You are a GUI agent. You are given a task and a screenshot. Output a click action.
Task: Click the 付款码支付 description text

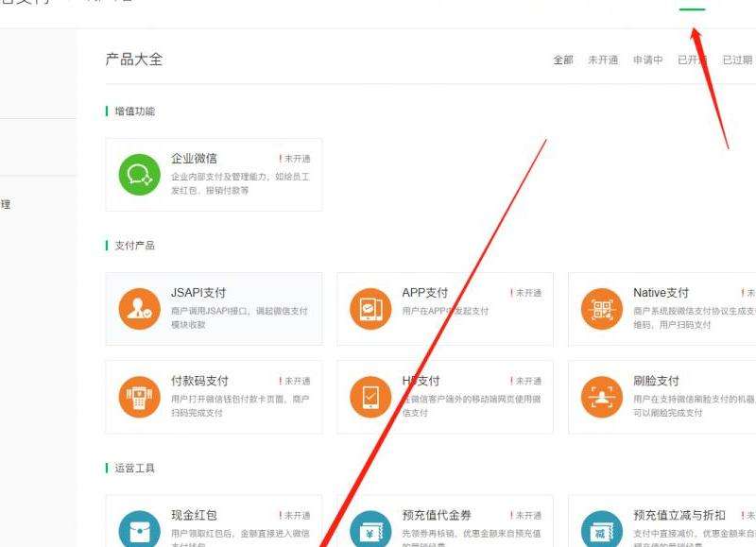[x=241, y=406]
